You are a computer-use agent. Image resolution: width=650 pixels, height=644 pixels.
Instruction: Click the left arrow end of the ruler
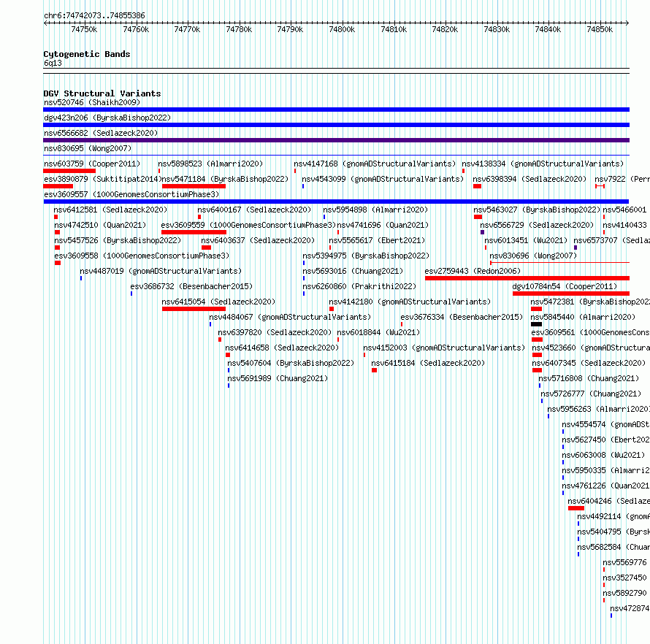tap(45, 23)
